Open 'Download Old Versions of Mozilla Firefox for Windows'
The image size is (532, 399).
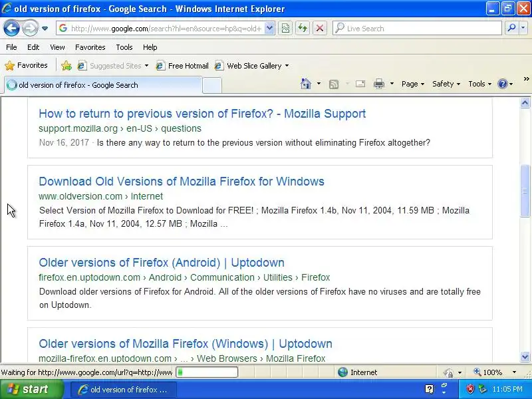pyautogui.click(x=182, y=182)
